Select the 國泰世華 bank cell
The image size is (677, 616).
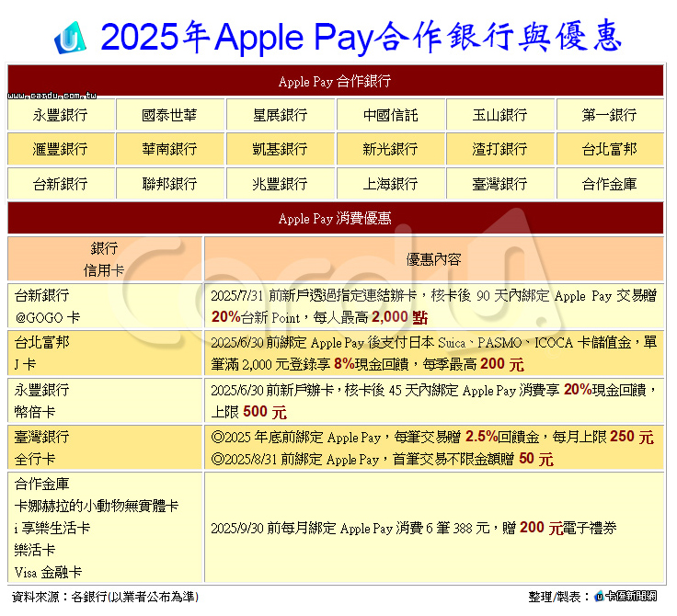(170, 115)
